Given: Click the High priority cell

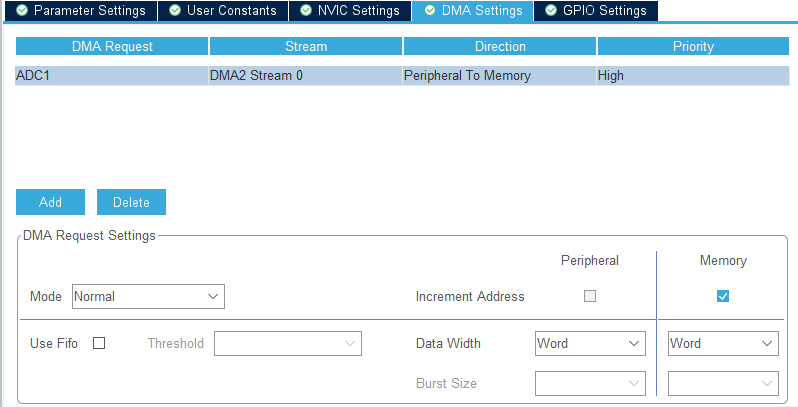Looking at the screenshot, I should coord(693,75).
